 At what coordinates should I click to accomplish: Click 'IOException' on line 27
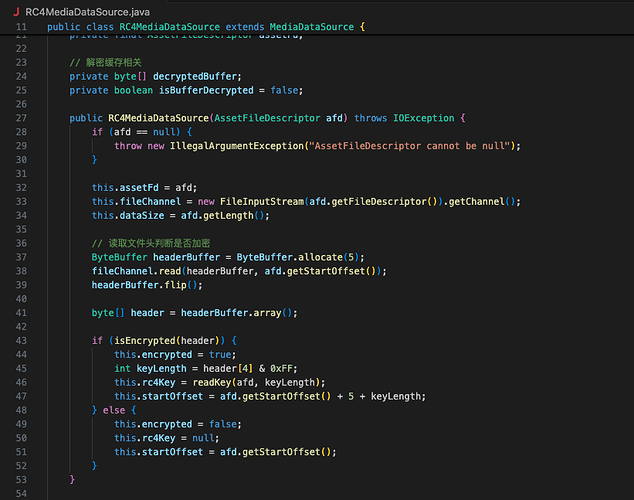coord(424,118)
